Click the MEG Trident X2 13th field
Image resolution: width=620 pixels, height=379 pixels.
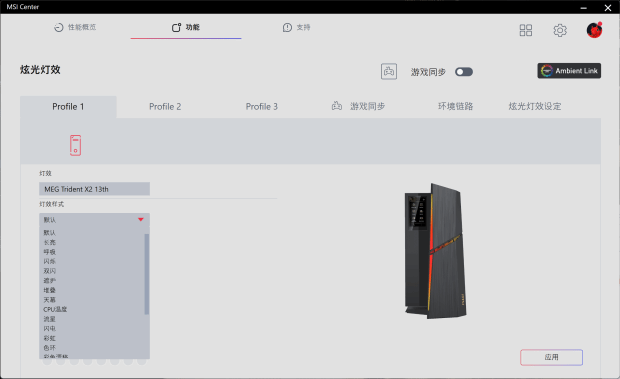click(95, 189)
